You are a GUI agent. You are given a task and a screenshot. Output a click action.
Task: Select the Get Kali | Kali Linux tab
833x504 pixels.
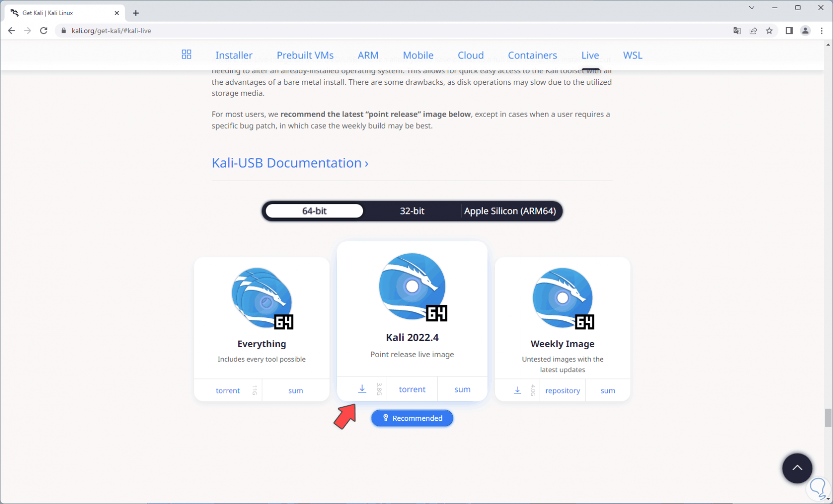65,13
